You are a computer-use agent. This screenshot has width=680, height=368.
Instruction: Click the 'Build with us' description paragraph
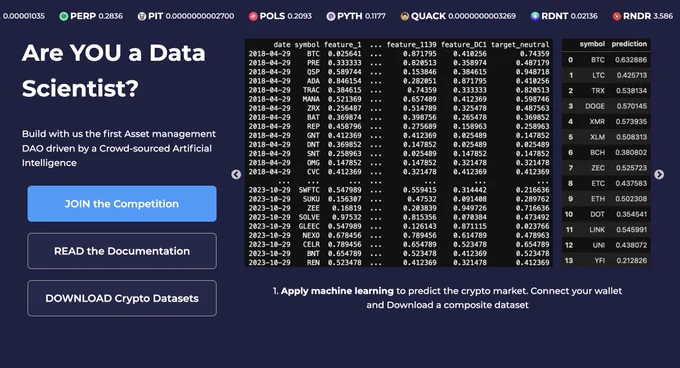[119, 148]
